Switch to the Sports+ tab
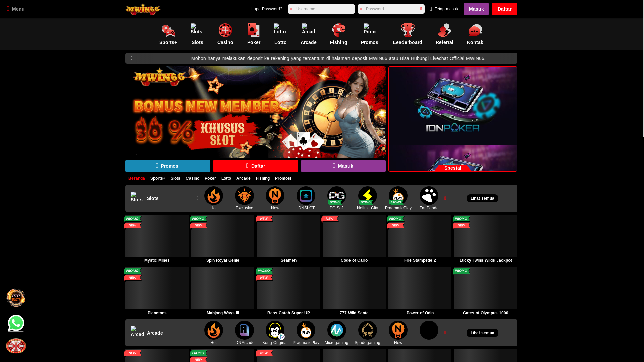This screenshot has width=644, height=362. 158,178
